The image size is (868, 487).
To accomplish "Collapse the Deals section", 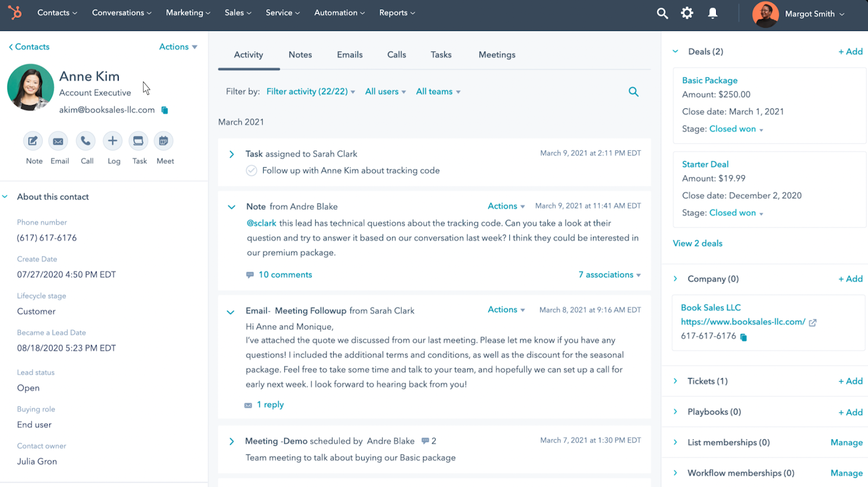I will pyautogui.click(x=675, y=52).
